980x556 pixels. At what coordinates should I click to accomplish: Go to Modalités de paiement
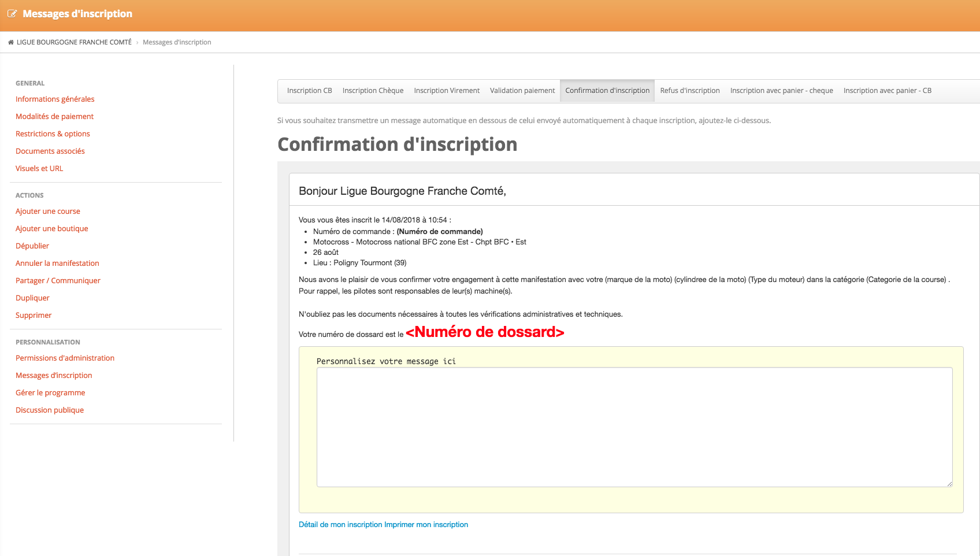pyautogui.click(x=54, y=116)
